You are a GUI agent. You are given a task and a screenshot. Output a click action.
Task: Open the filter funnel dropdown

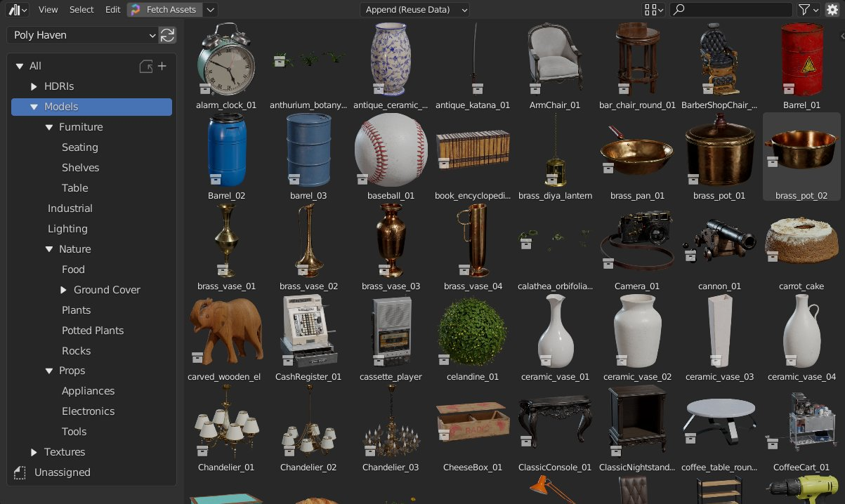(x=808, y=10)
